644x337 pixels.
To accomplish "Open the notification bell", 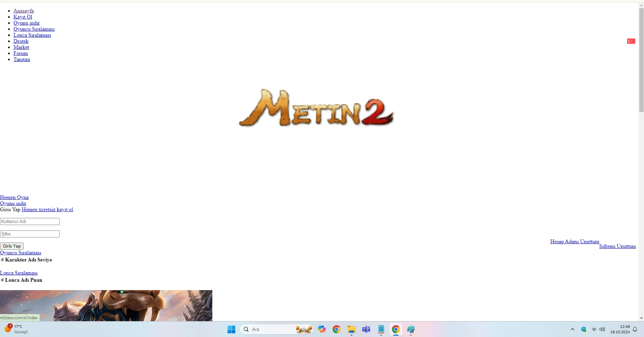I will pos(635,329).
